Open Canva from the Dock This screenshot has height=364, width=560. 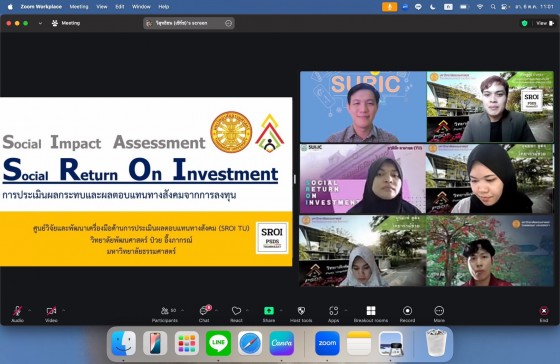[x=281, y=343]
